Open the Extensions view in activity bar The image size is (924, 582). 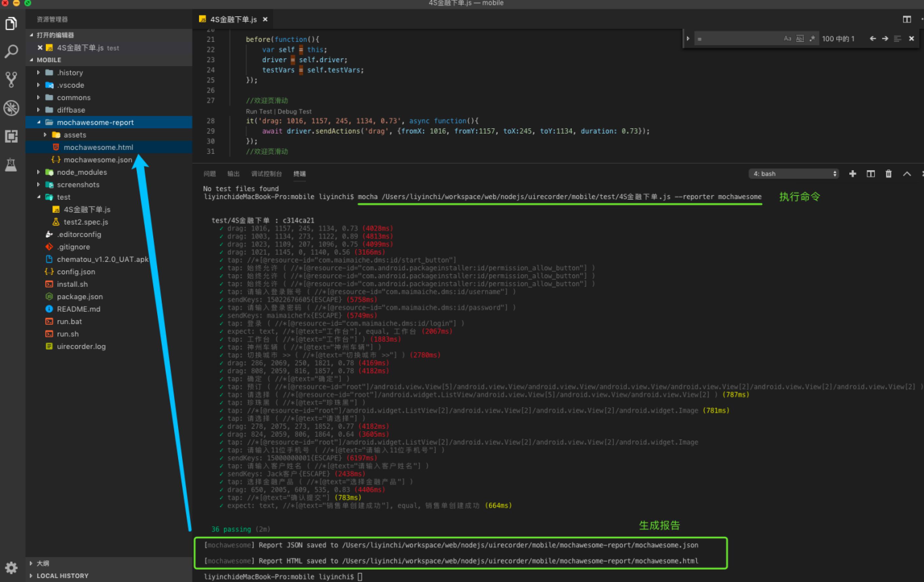click(11, 136)
